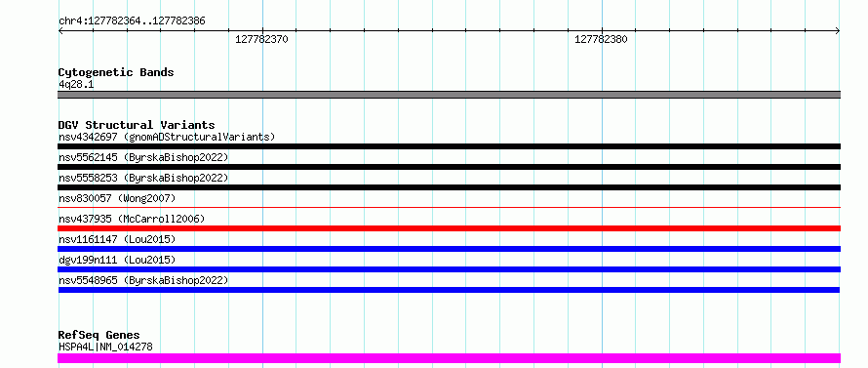Open nsv437935 McCarroll2006 label
The width and height of the screenshot is (868, 368).
click(132, 219)
